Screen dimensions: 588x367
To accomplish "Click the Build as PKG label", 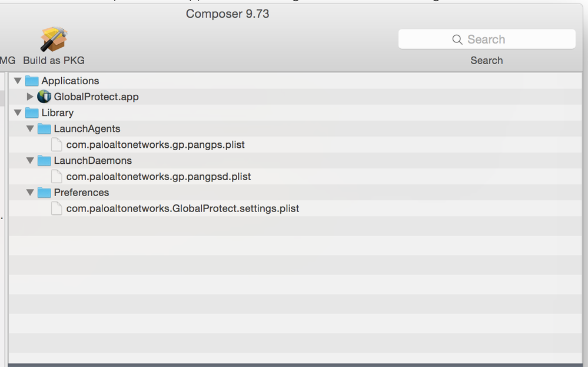I will tap(54, 61).
